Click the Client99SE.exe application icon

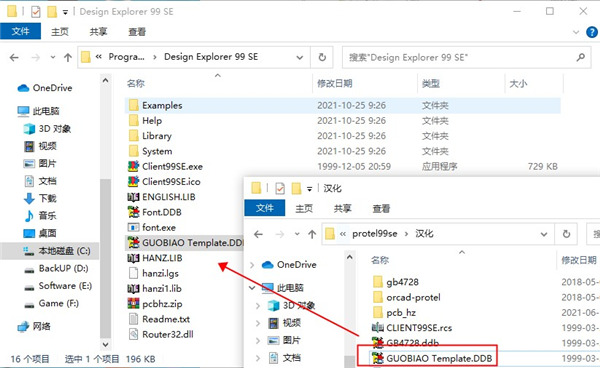(x=133, y=166)
